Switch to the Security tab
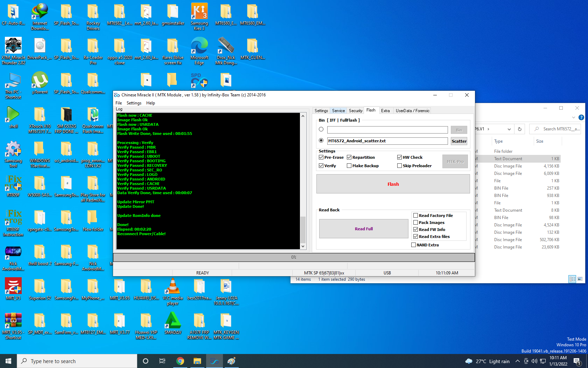 coord(356,111)
